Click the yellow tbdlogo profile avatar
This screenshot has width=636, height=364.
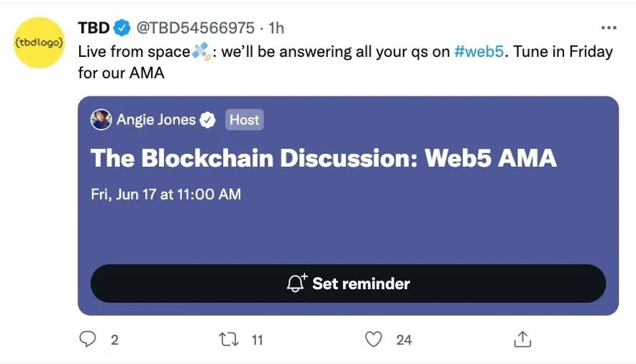click(x=40, y=42)
